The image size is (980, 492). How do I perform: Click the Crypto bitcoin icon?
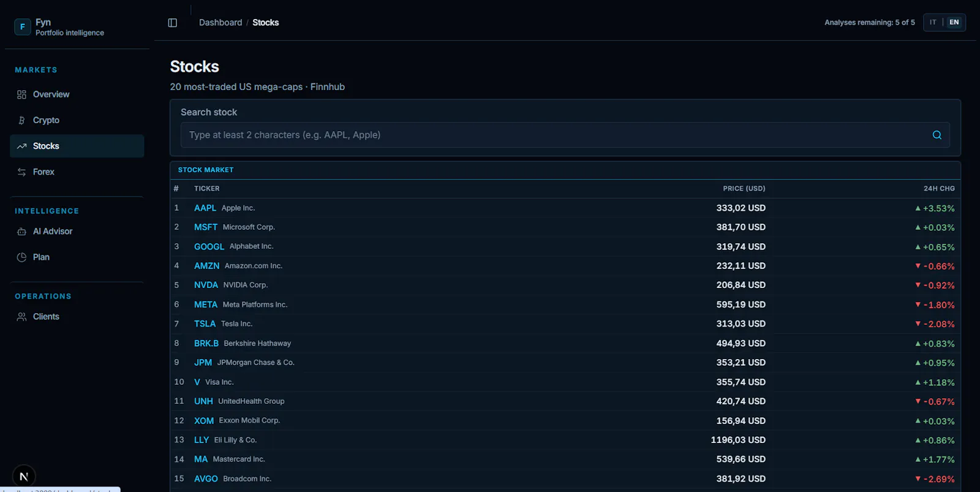click(x=22, y=120)
